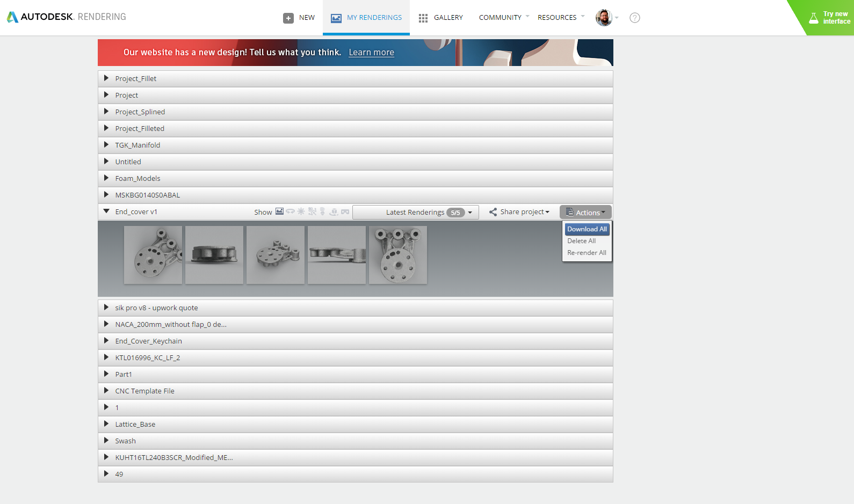This screenshot has height=504, width=854.
Task: Expand the Foam_Models project
Action: [x=106, y=178]
